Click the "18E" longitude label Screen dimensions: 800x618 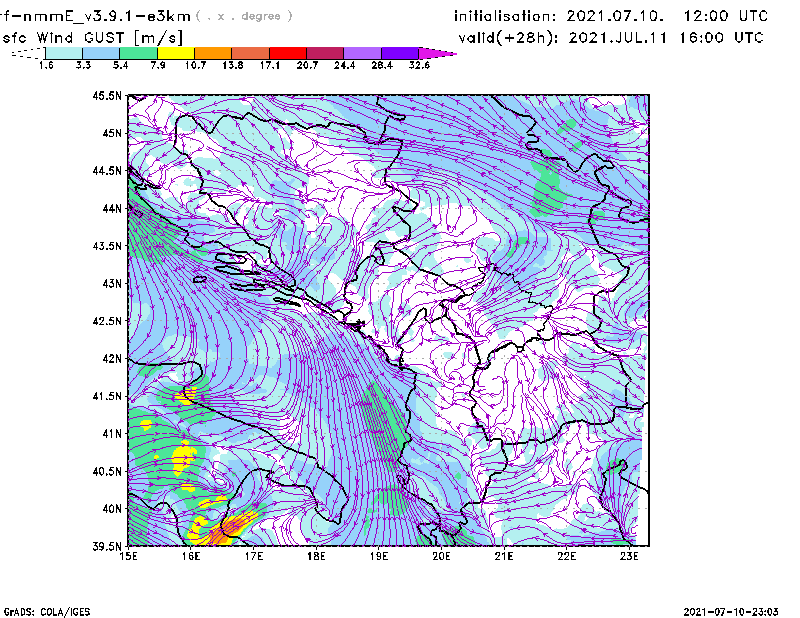[x=316, y=556]
